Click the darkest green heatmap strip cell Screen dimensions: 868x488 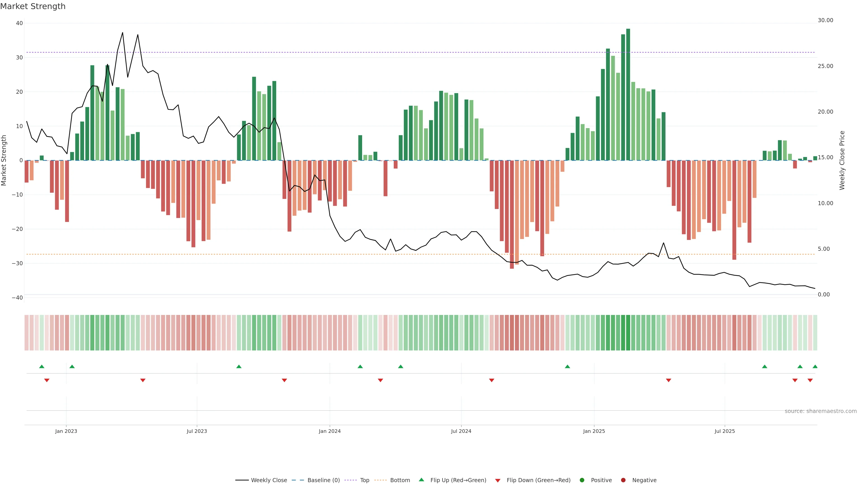628,332
